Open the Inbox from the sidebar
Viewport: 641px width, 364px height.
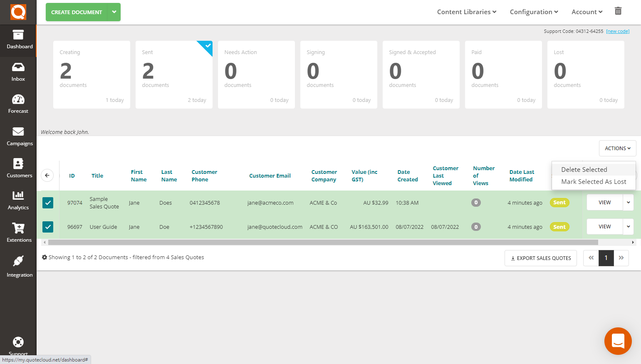18,72
